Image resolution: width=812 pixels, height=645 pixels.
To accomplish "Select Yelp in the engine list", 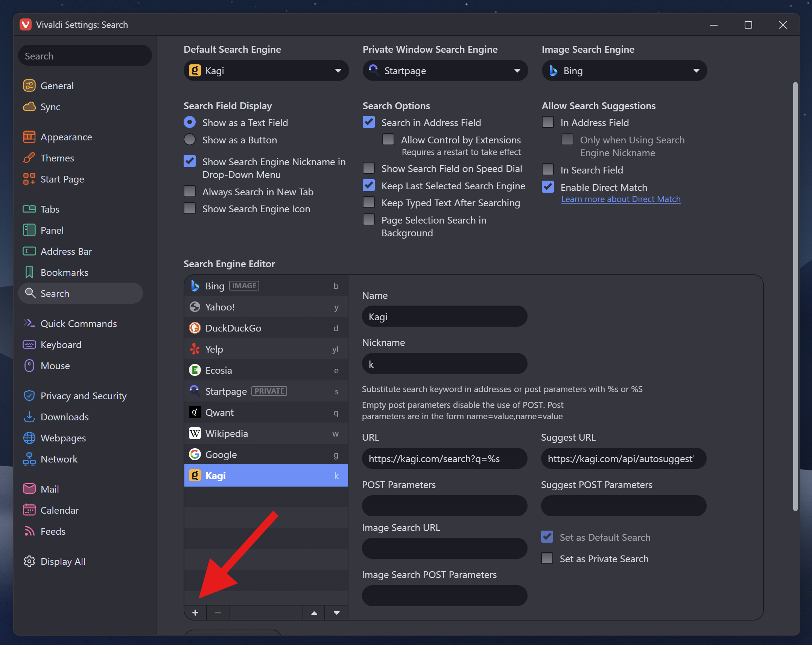I will 266,349.
